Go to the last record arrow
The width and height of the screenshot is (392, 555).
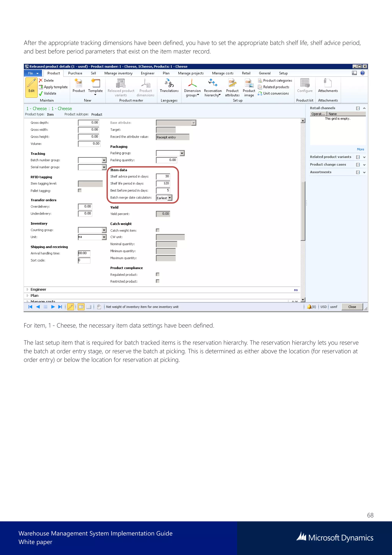(x=60, y=307)
